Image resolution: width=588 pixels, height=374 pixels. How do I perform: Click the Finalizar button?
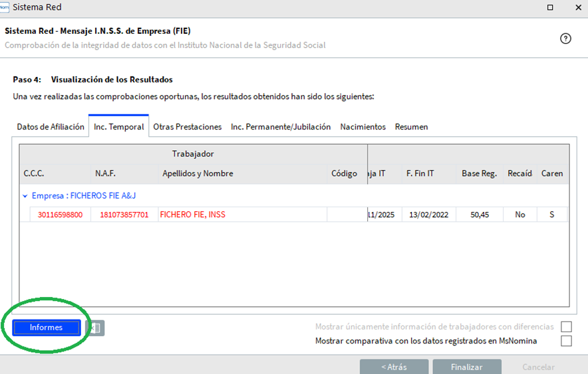(466, 367)
